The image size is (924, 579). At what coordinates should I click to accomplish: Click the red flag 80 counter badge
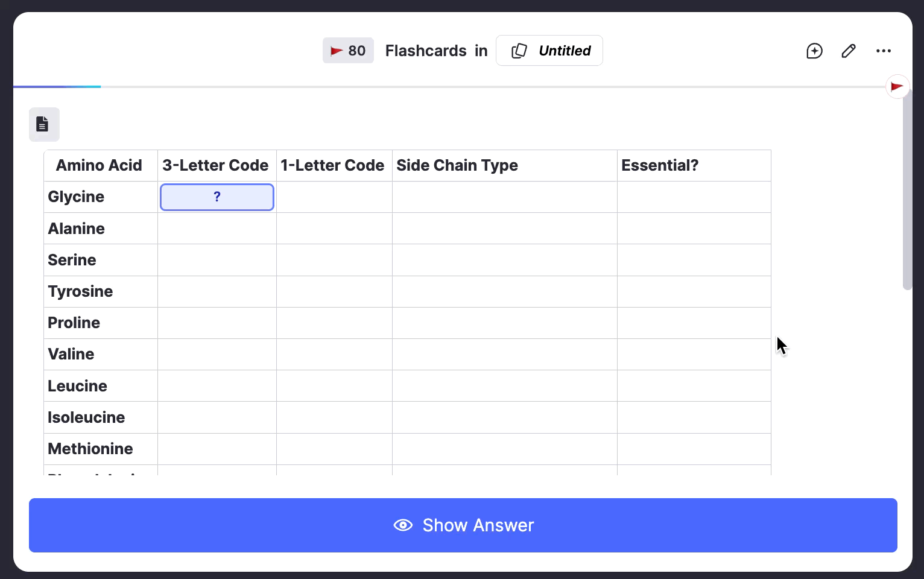pos(348,51)
